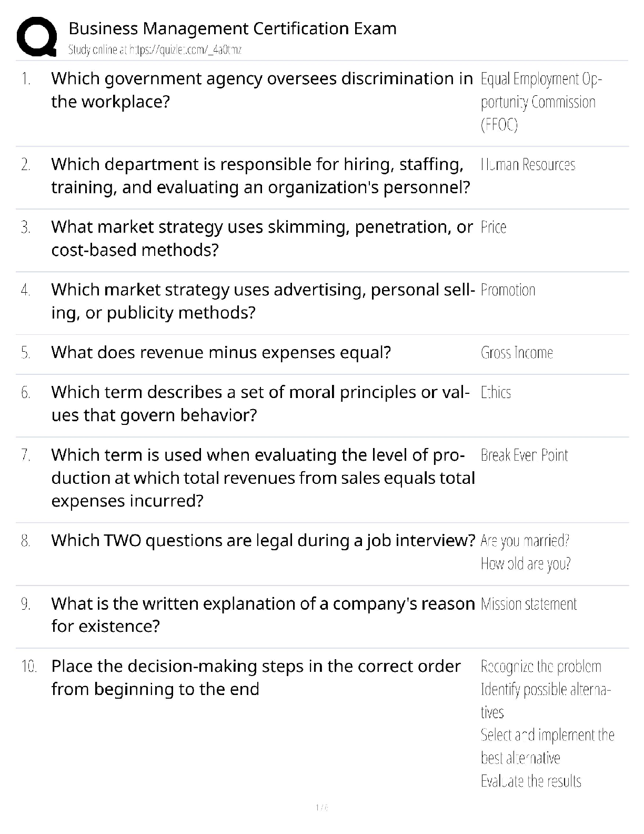644x834 pixels.
Task: Select question 1 about government agency
Action: [x=262, y=90]
